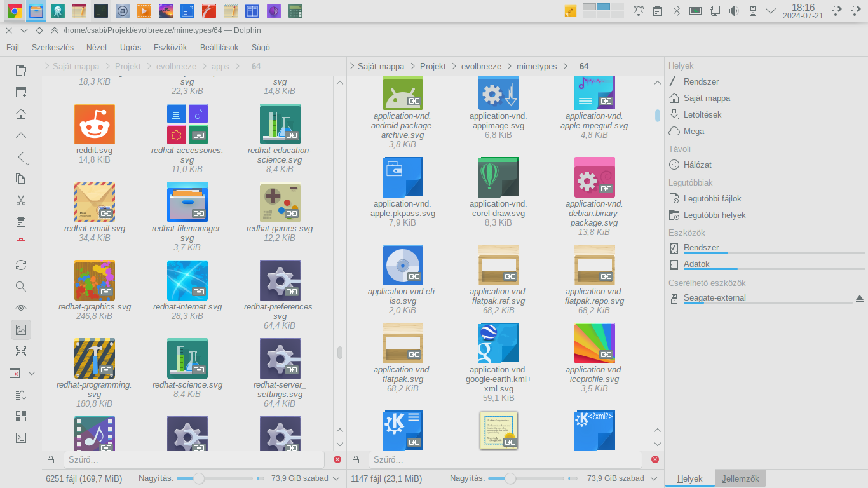Click the view mode grid icon

point(21,416)
